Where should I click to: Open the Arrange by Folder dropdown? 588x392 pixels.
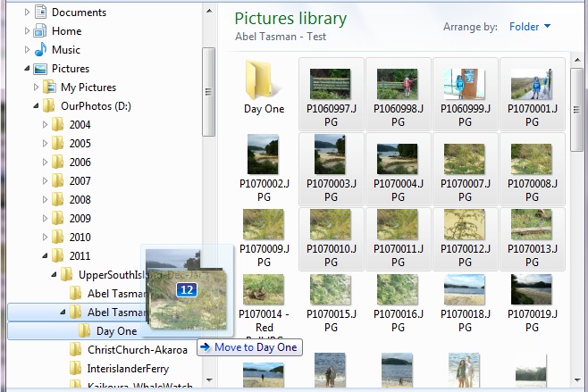pyautogui.click(x=530, y=27)
